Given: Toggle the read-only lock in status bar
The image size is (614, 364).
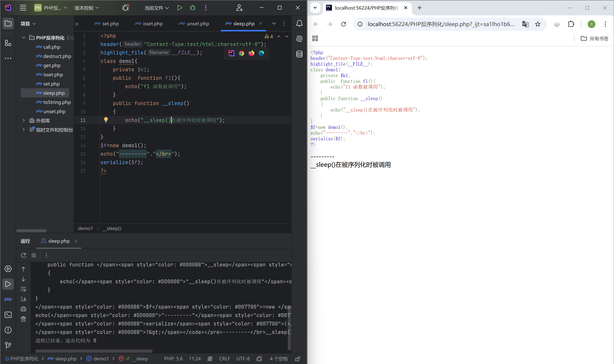Looking at the screenshot, I should coord(297,359).
